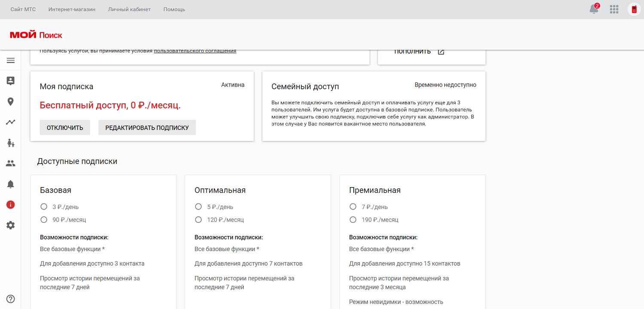Click the ПОПОЛНИТЬ button text
644x309 pixels.
(412, 51)
